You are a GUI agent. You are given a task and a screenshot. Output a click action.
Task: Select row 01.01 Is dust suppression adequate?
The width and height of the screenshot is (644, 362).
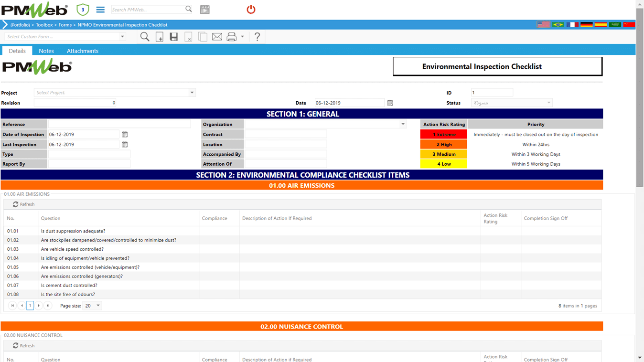coord(302,231)
